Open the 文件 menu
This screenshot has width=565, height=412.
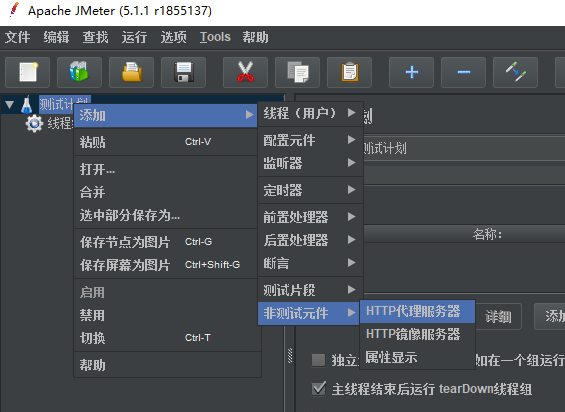[x=17, y=37]
